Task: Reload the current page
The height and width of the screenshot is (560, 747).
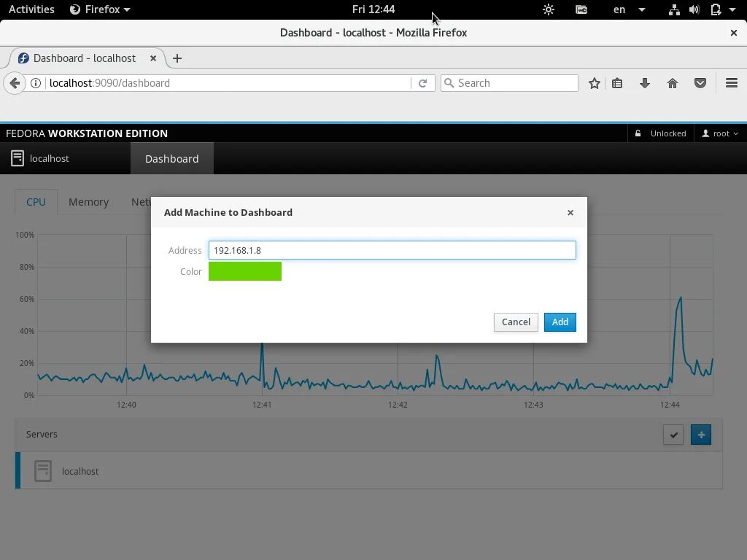Action: [422, 83]
